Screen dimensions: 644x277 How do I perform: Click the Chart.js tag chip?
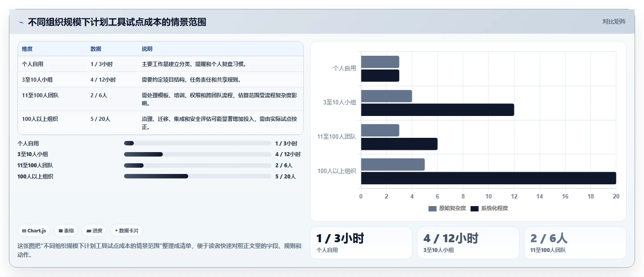tap(34, 231)
